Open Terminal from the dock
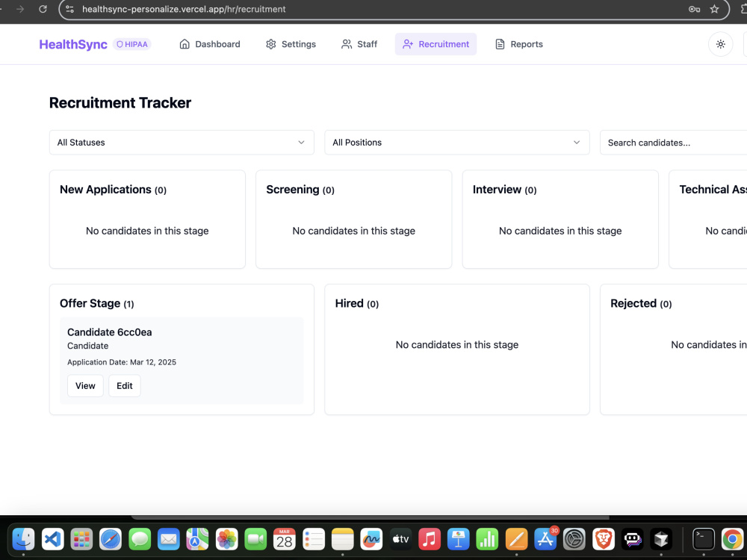The image size is (747, 560). [x=704, y=540]
